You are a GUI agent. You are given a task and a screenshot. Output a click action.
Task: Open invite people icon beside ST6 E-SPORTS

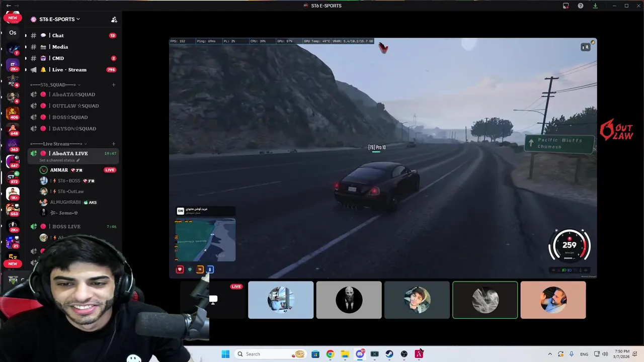point(114,20)
